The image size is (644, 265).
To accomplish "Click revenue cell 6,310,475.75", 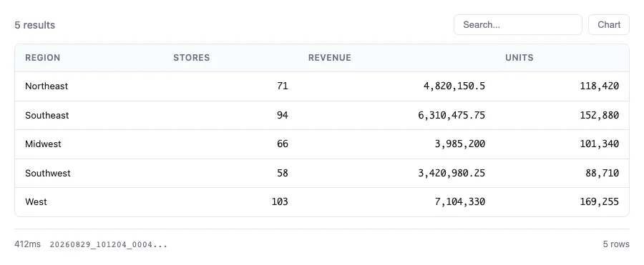I will point(452,115).
